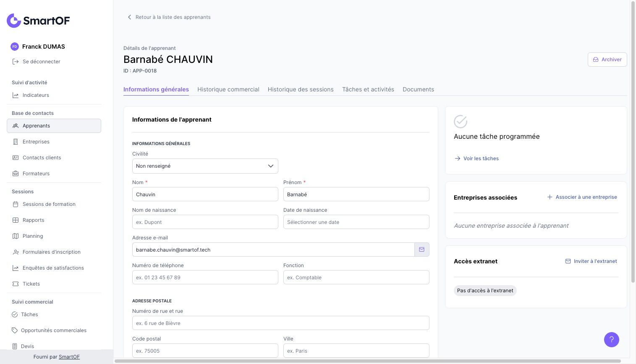Click the envelope icon beside the e-mail field
Screen dimensions: 636x364
pos(421,250)
